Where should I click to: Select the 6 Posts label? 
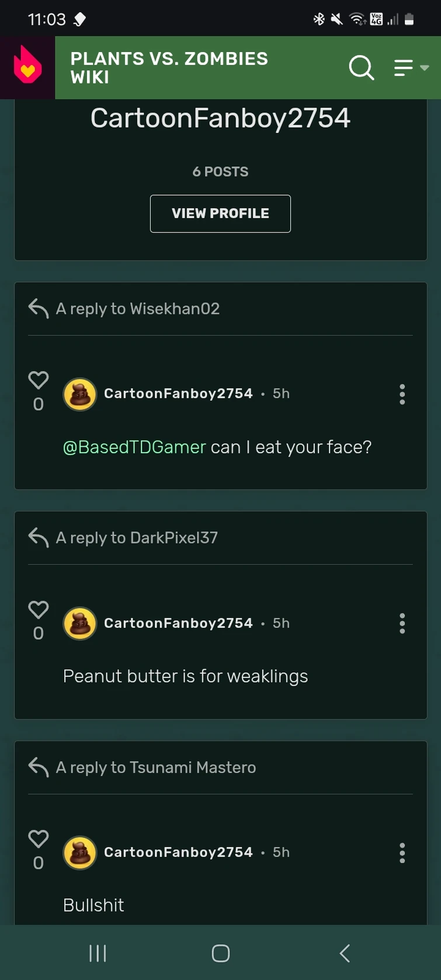tap(220, 171)
